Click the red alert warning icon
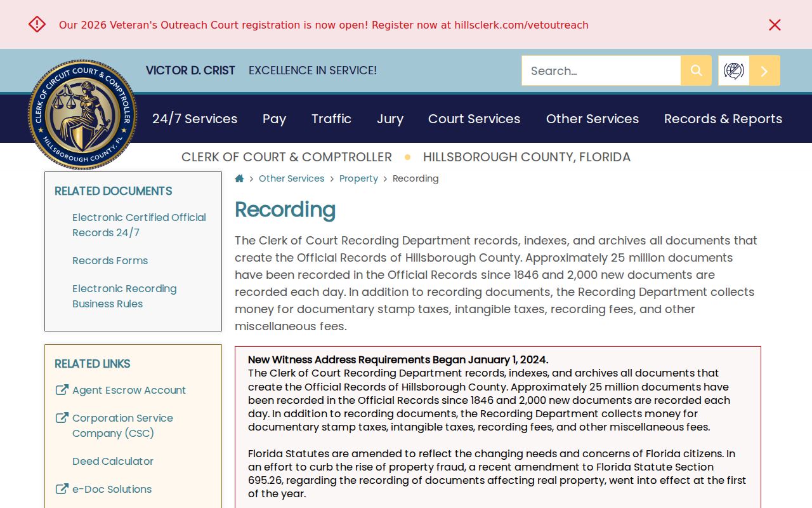The width and height of the screenshot is (812, 508). click(x=37, y=24)
